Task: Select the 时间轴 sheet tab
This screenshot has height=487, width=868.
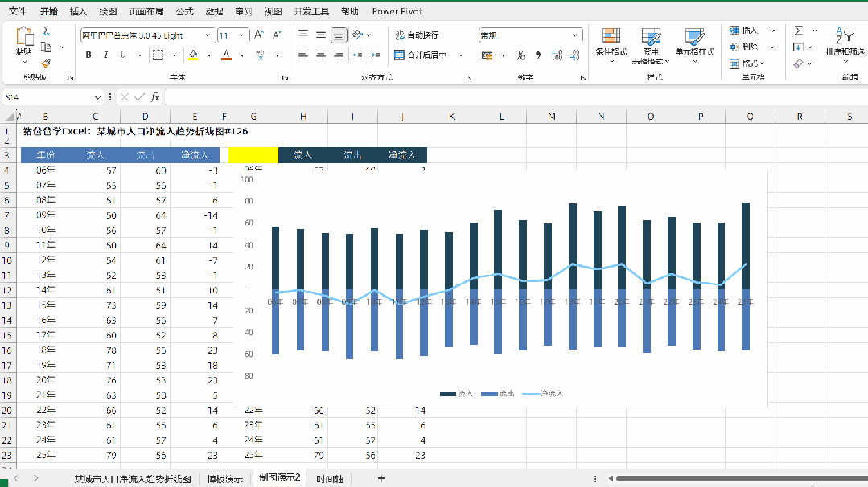Action: (330, 479)
